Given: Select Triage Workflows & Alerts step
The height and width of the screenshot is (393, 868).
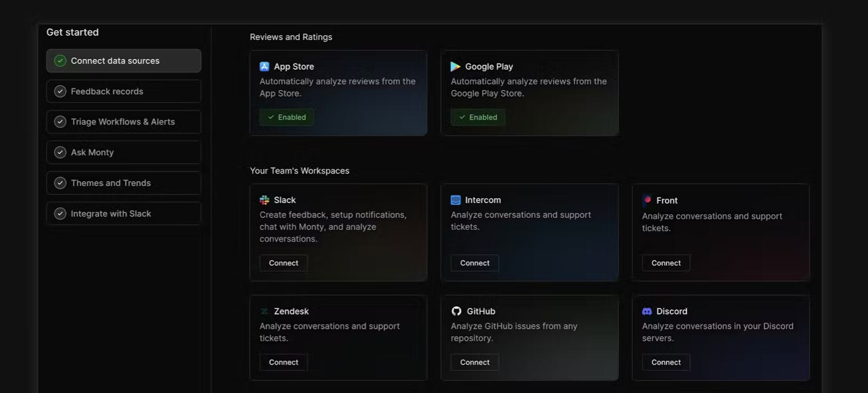Looking at the screenshot, I should coord(124,122).
